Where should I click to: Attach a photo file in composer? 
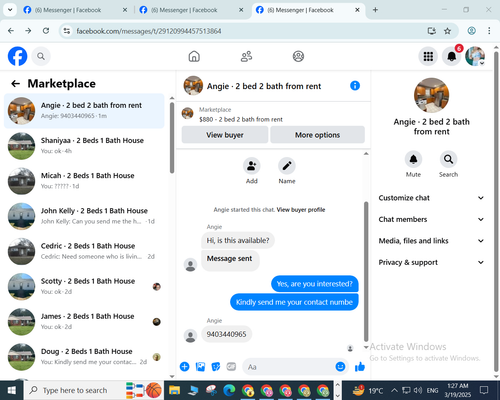[x=200, y=367]
